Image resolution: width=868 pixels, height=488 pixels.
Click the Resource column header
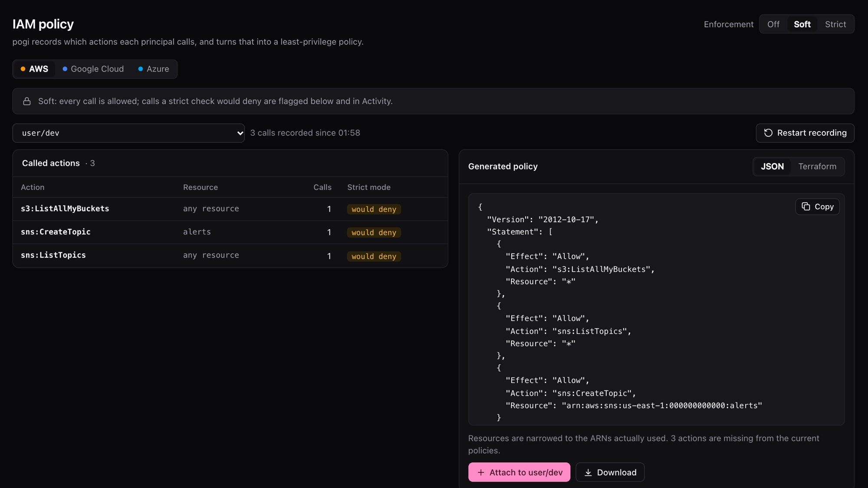point(201,187)
